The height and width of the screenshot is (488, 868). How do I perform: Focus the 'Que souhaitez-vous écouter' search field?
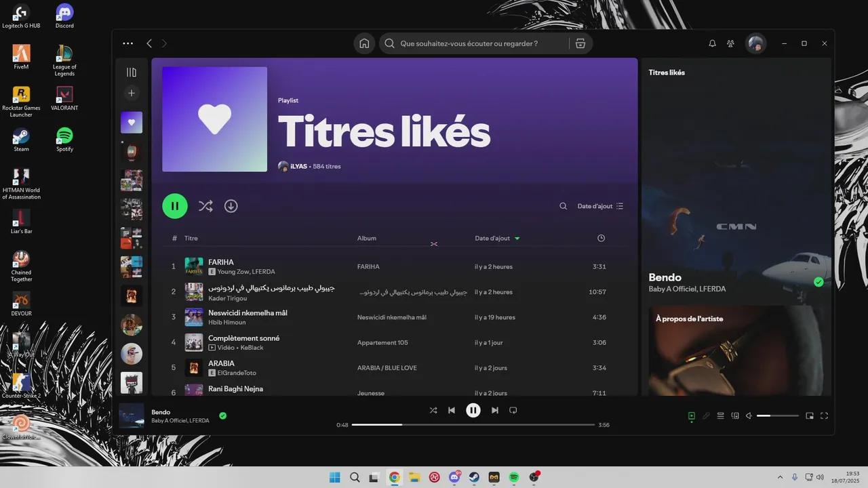point(469,43)
